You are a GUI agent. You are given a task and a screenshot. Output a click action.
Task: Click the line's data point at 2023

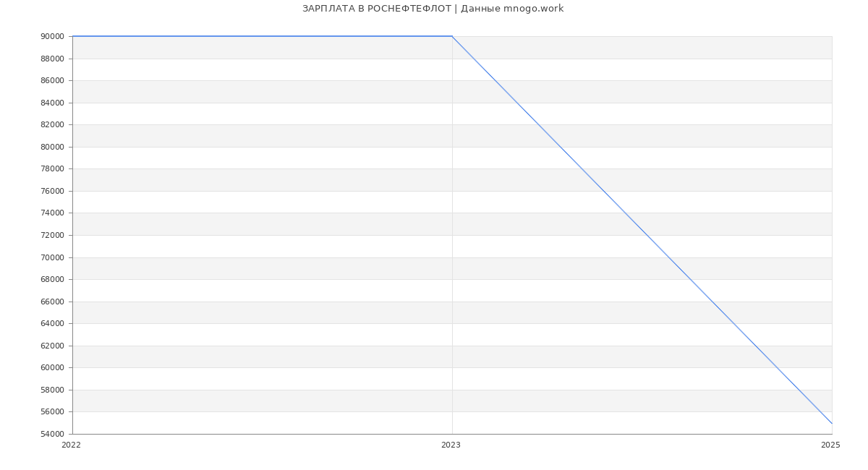coord(452,36)
